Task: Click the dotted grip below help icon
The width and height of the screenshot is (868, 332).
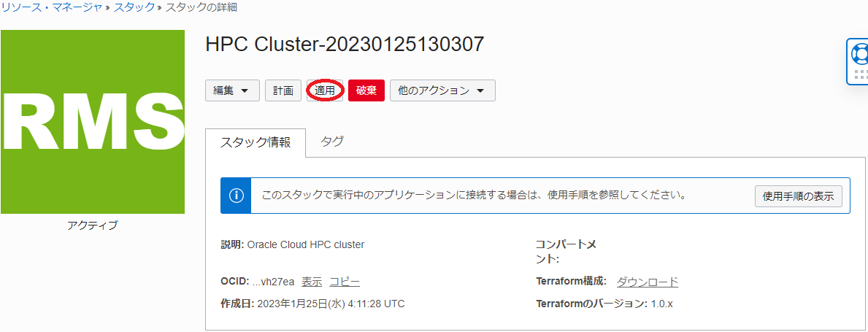Action: coord(860,75)
